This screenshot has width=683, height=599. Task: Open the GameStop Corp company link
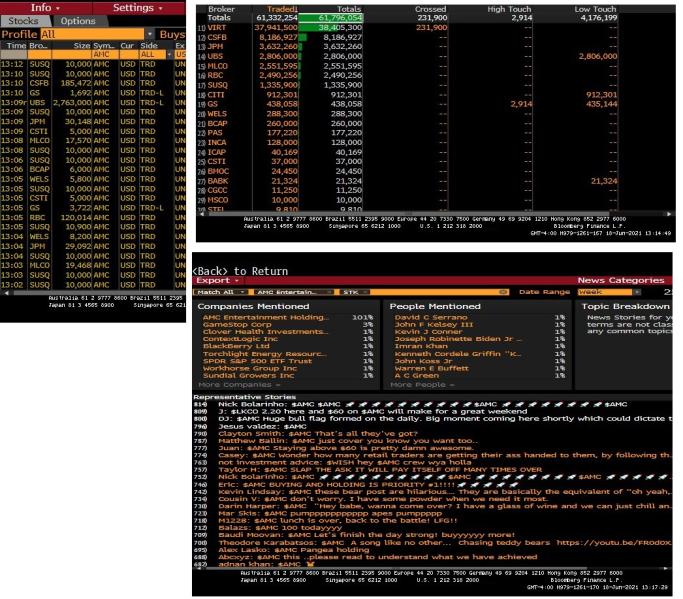[237, 325]
